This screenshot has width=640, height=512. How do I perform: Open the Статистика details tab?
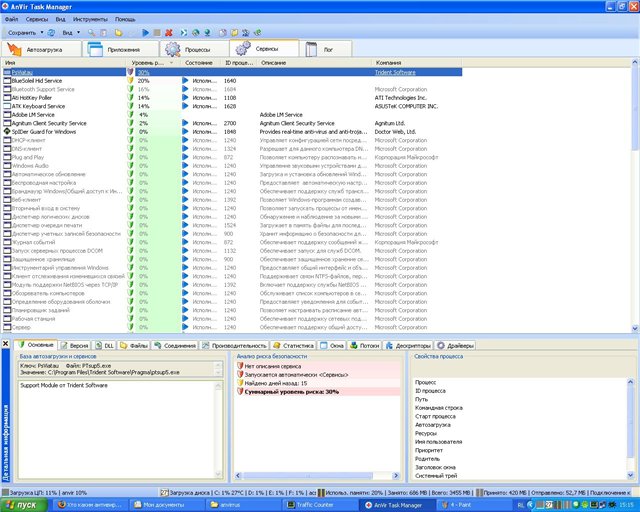pyautogui.click(x=294, y=345)
